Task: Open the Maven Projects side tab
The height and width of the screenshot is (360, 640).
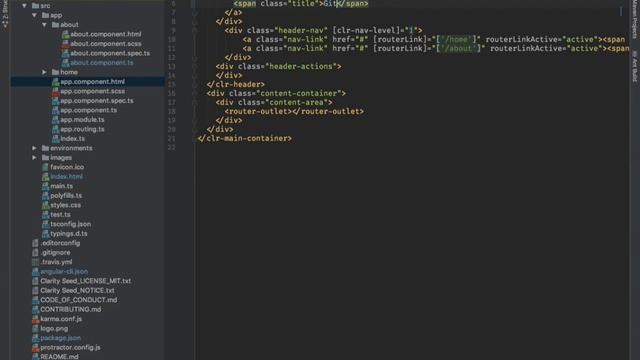Action: click(634, 19)
